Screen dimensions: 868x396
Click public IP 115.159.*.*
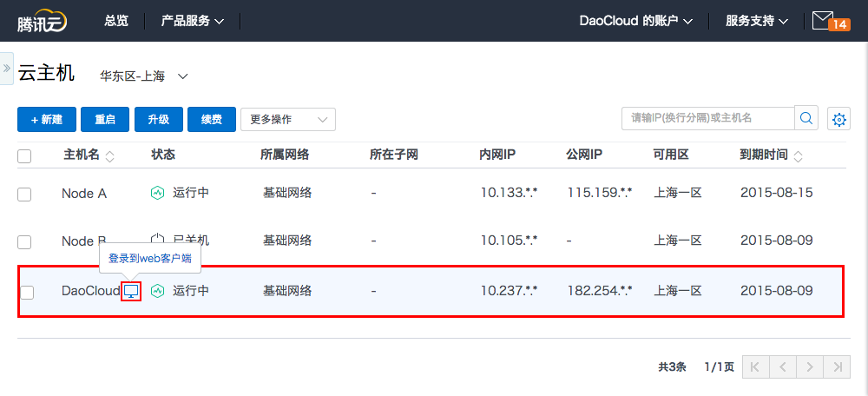600,193
